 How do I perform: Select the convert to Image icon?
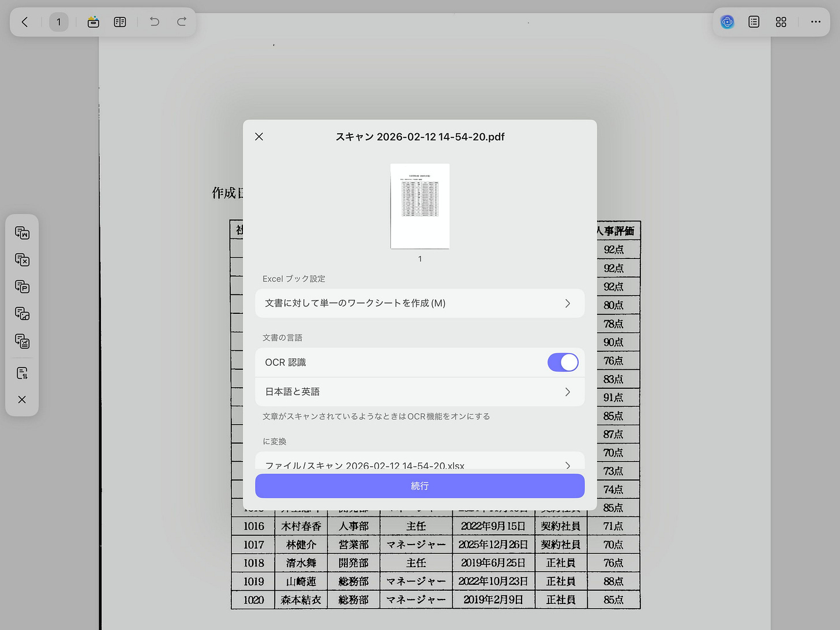click(22, 313)
